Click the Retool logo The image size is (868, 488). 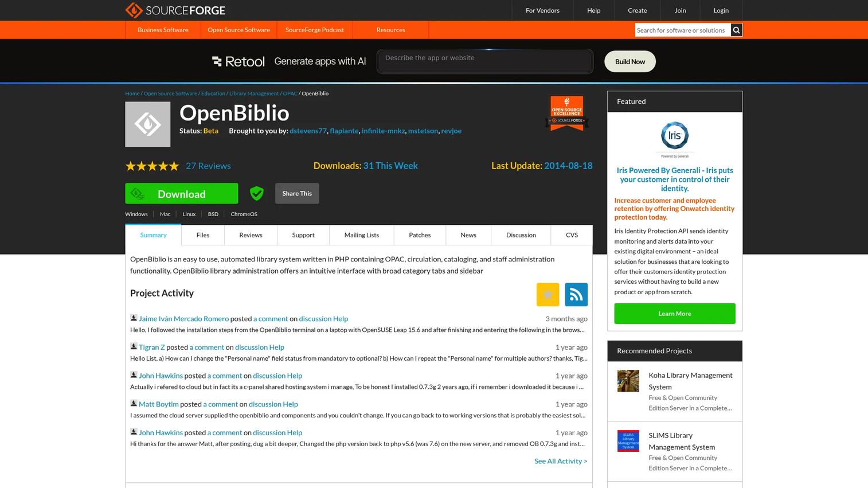[x=238, y=61]
